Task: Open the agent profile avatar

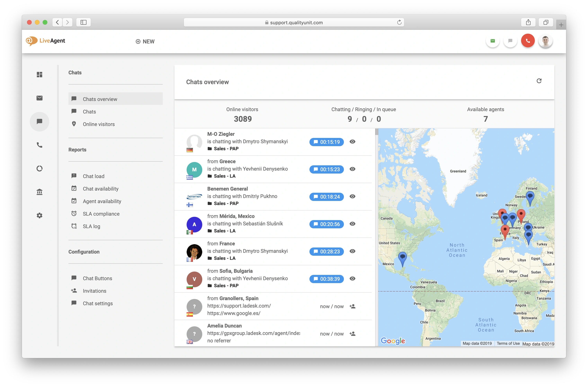Action: pos(546,41)
